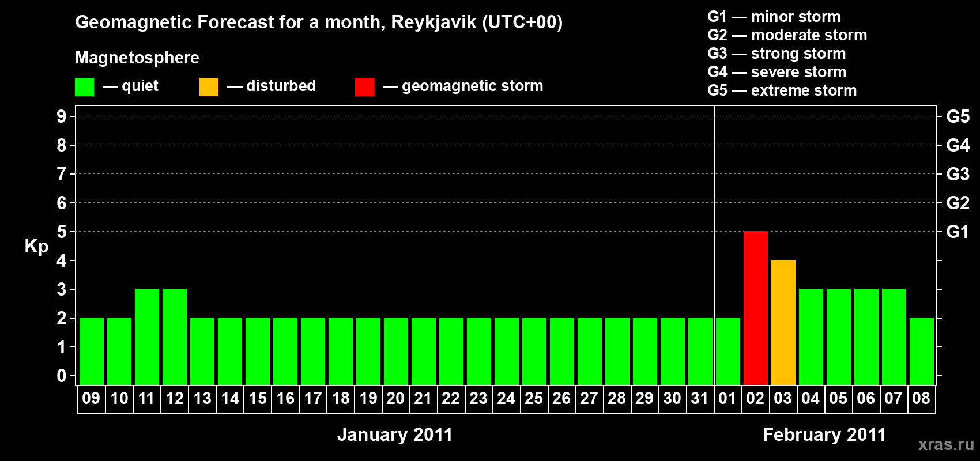Click the 9 value on Kp axis

(x=62, y=116)
